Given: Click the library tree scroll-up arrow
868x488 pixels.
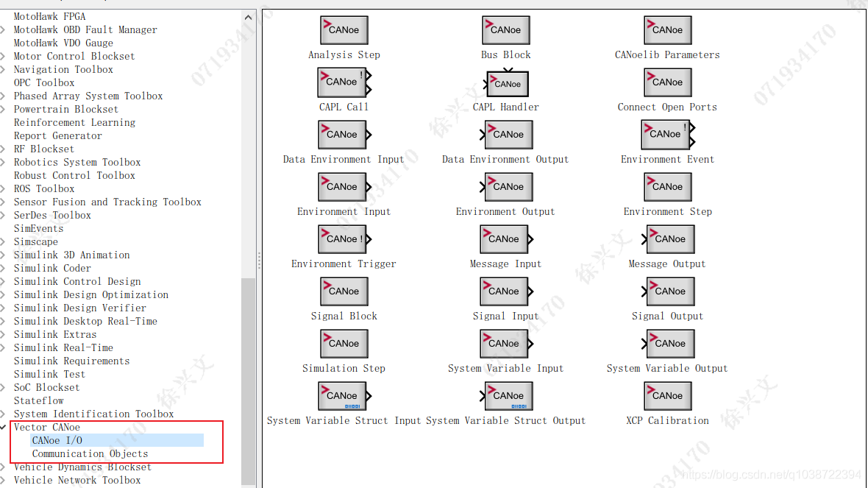Looking at the screenshot, I should point(248,17).
